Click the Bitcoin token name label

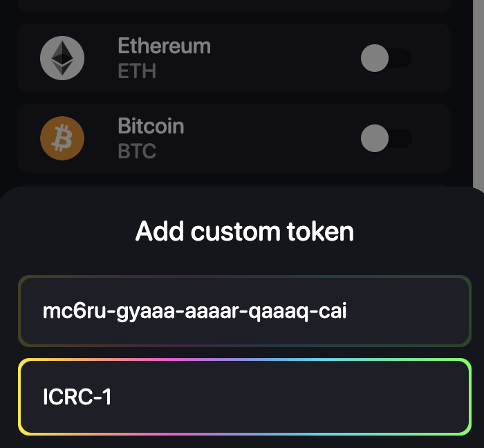151,127
